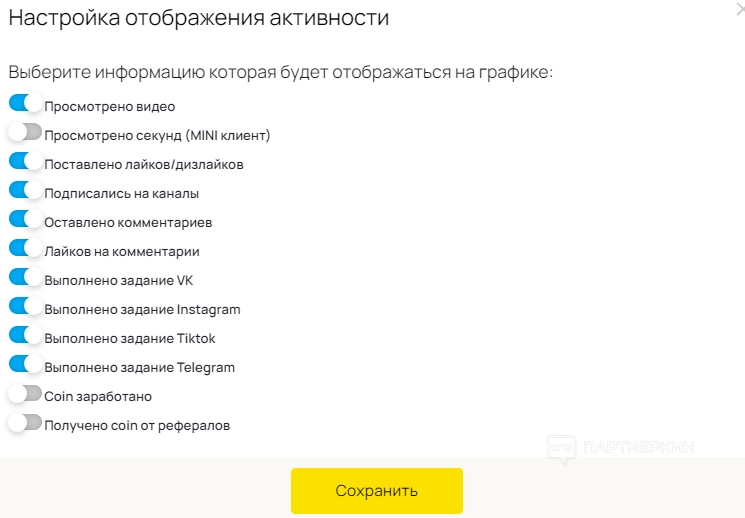Click the "Получено coin от рефералов" label
This screenshot has width=745, height=518.
click(137, 426)
